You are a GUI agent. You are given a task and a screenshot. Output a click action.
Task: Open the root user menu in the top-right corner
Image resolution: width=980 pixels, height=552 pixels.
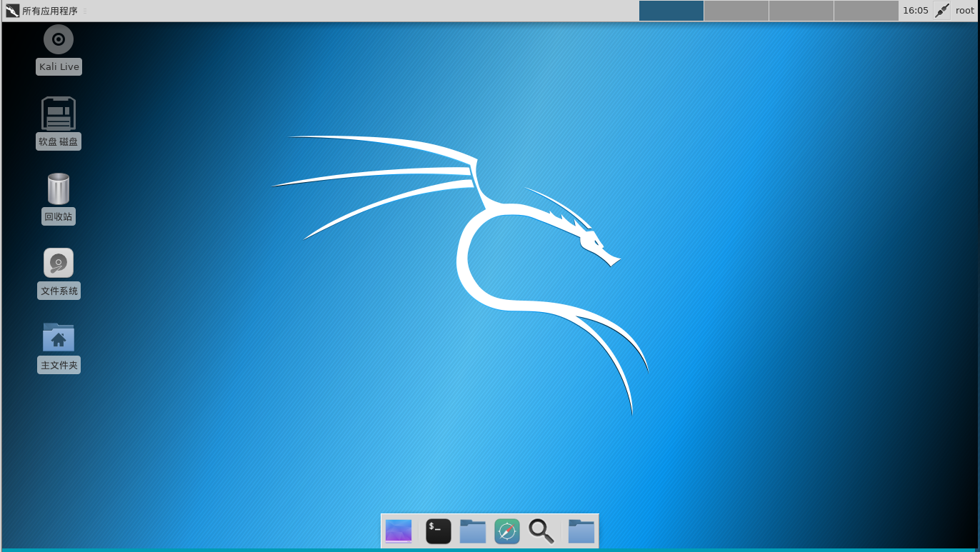[x=964, y=10]
